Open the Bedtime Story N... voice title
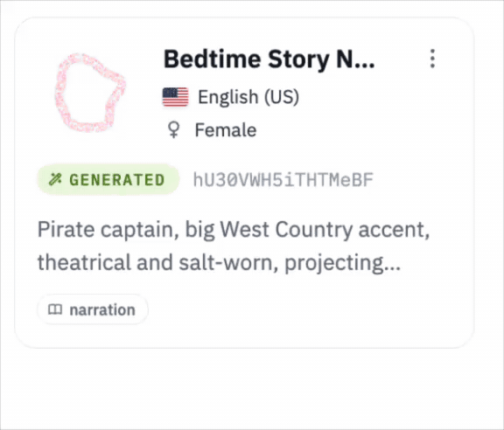The height and width of the screenshot is (430, 504). tap(269, 59)
